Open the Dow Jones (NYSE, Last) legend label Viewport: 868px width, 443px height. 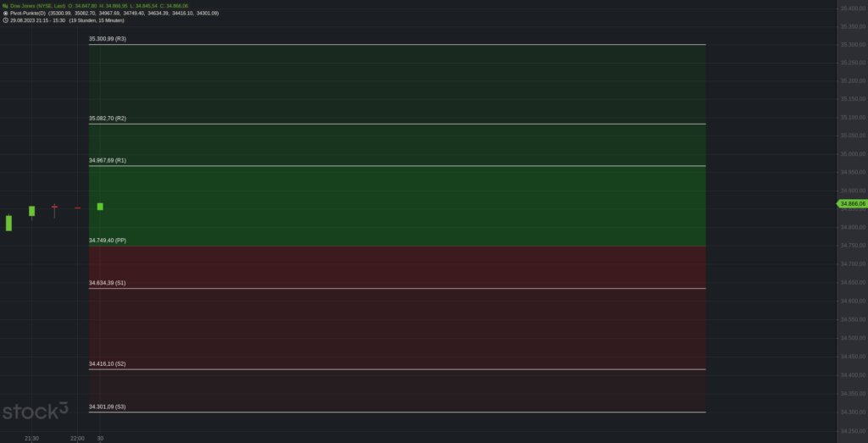pyautogui.click(x=38, y=6)
